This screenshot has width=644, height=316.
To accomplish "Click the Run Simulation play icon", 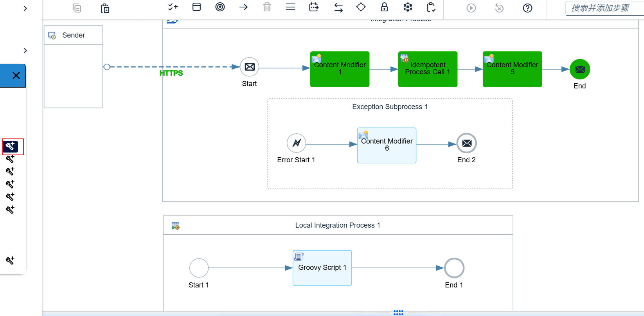I will tap(471, 8).
